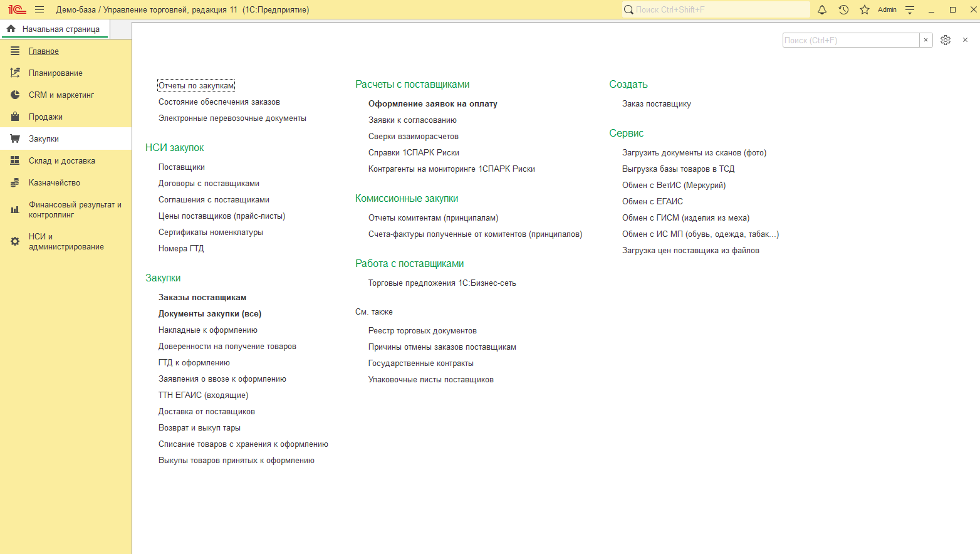Open section menu settings gear
Viewport: 980px width, 554px height.
(x=946, y=40)
